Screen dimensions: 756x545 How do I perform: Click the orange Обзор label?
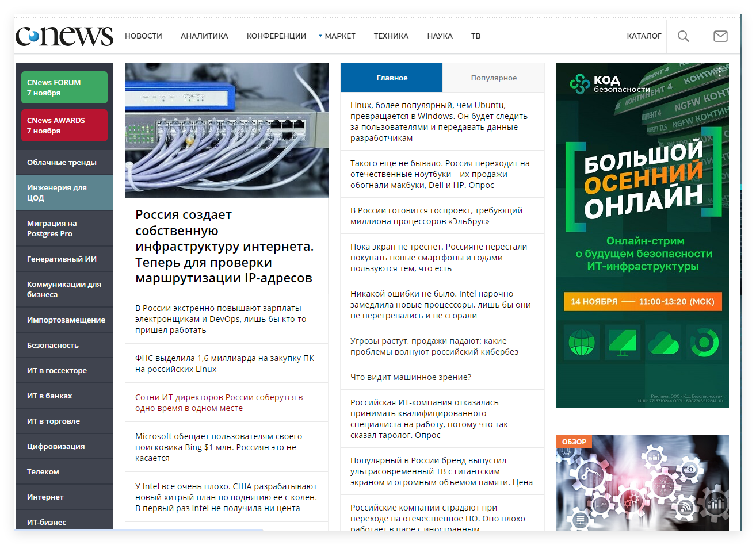pyautogui.click(x=574, y=442)
